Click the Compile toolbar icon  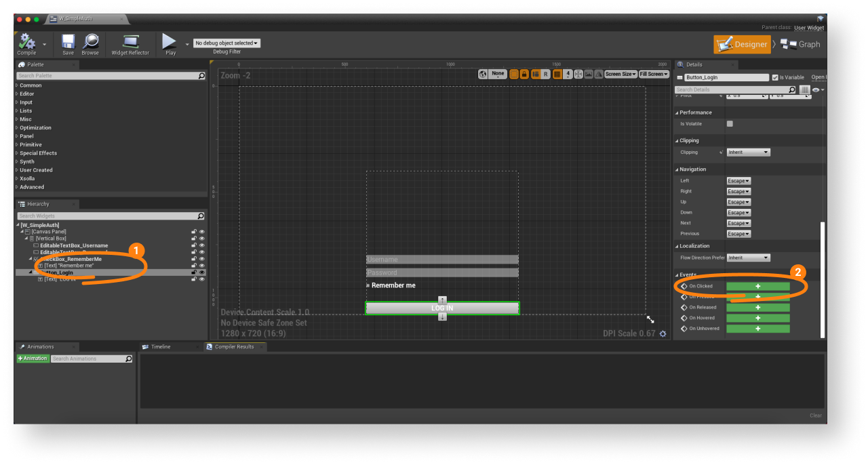click(x=27, y=42)
